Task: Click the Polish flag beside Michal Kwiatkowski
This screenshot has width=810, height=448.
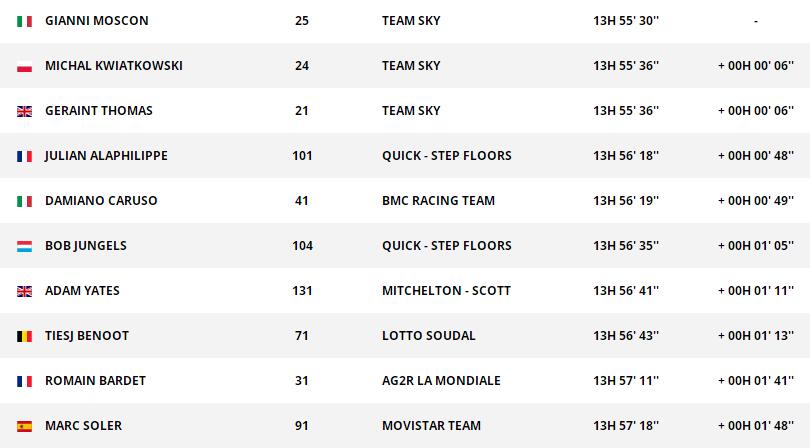Action: pyautogui.click(x=24, y=66)
